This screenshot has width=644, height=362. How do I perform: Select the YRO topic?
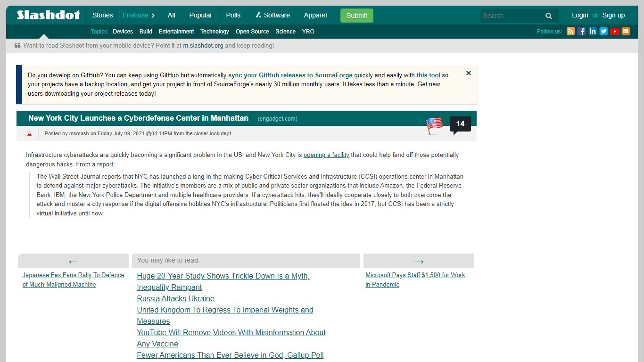308,32
